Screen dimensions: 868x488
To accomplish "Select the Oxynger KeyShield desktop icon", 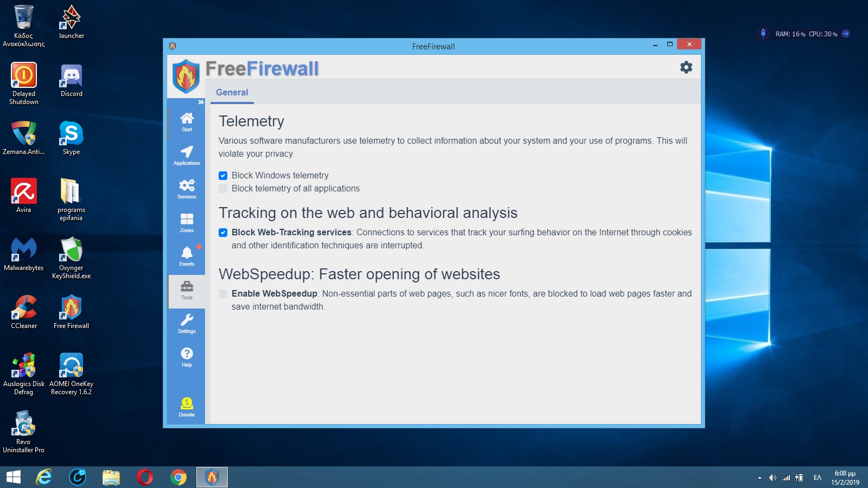I will (71, 258).
